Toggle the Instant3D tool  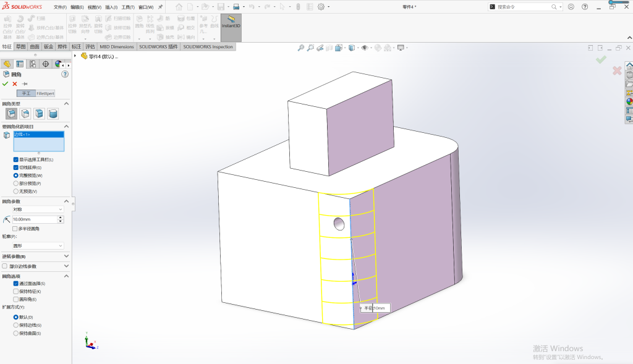[231, 27]
